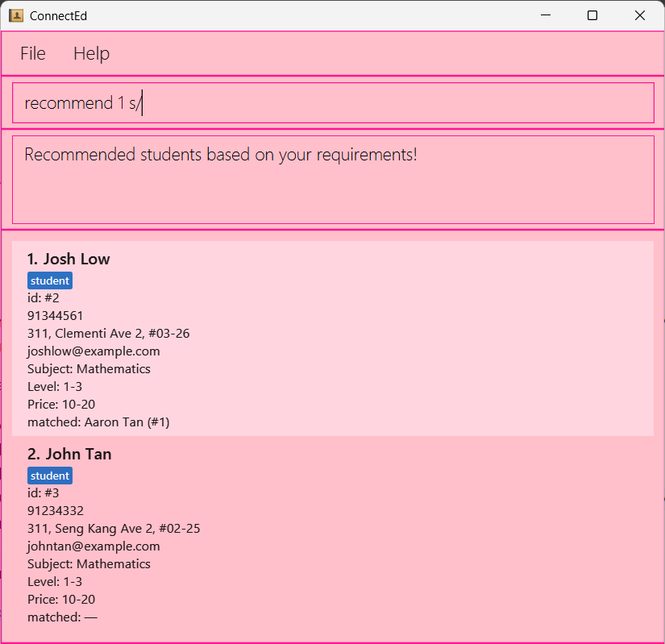665x644 pixels.
Task: Close the ConnectEd window
Action: coord(639,15)
